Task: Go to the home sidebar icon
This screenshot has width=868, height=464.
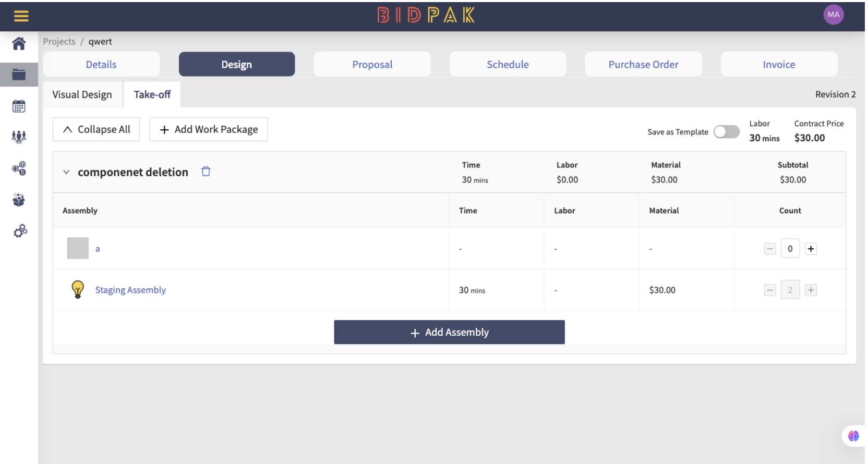Action: pos(19,44)
